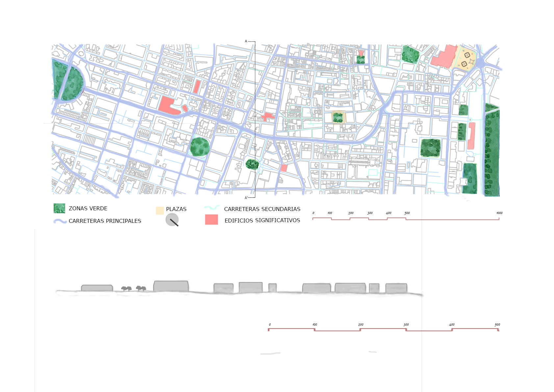Click the blue CARRETERAS PRINCIPALES legend line
Screen dimensions: 554x392
(60, 221)
